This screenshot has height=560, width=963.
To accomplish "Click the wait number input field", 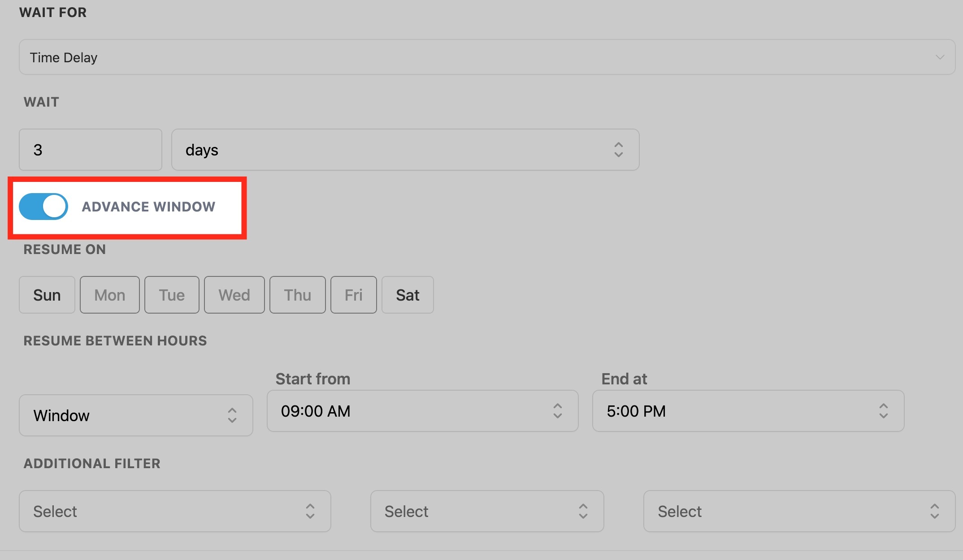I will (90, 150).
